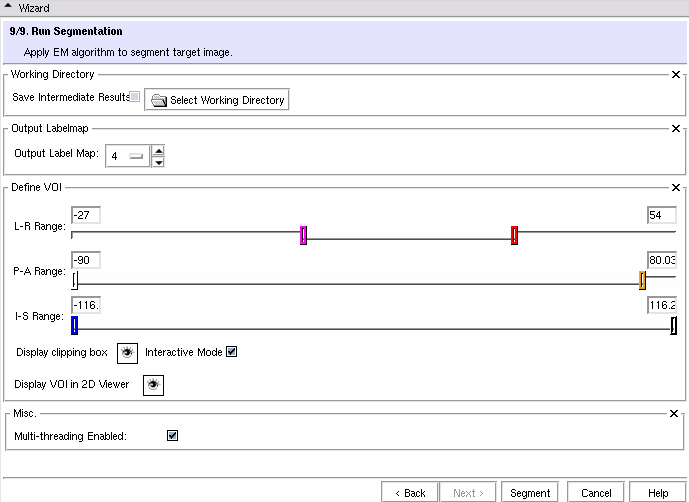This screenshot has width=689, height=502.
Task: Click the Display clipping box eye icon
Action: (127, 353)
